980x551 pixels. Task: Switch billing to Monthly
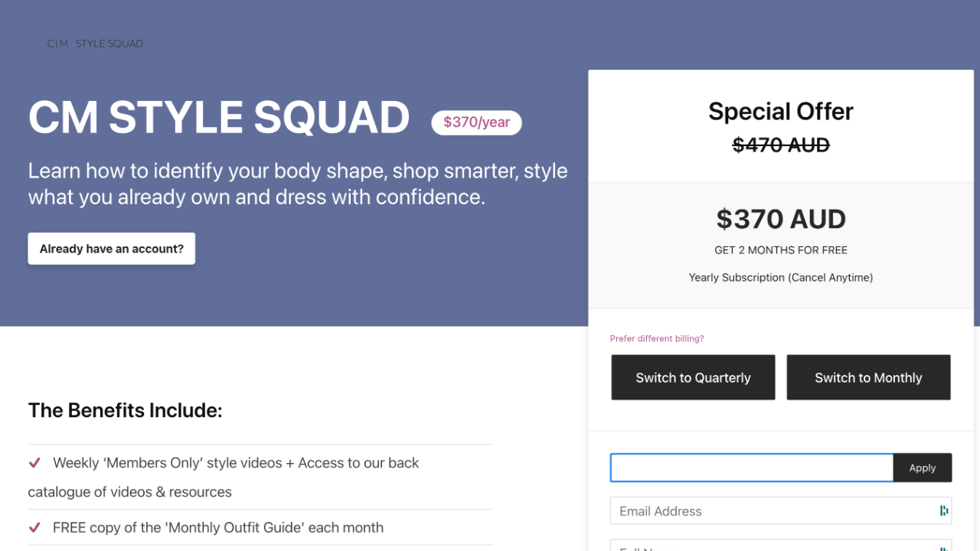click(x=868, y=377)
